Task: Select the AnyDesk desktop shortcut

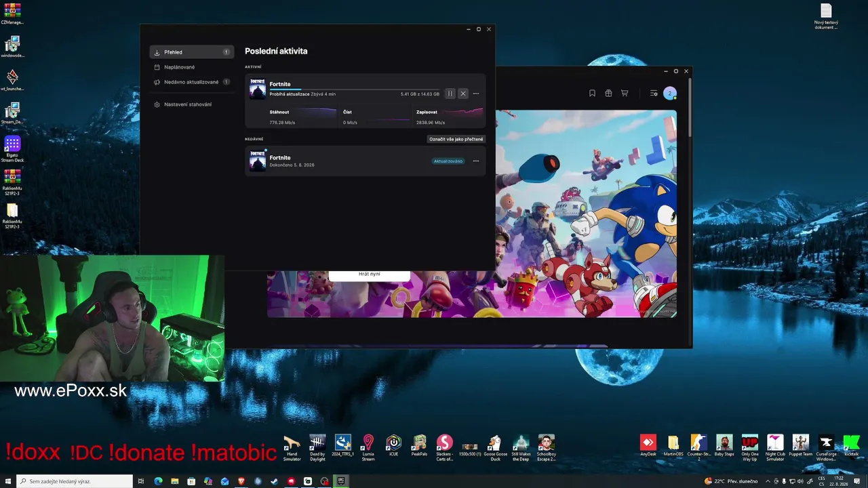Action: point(648,445)
